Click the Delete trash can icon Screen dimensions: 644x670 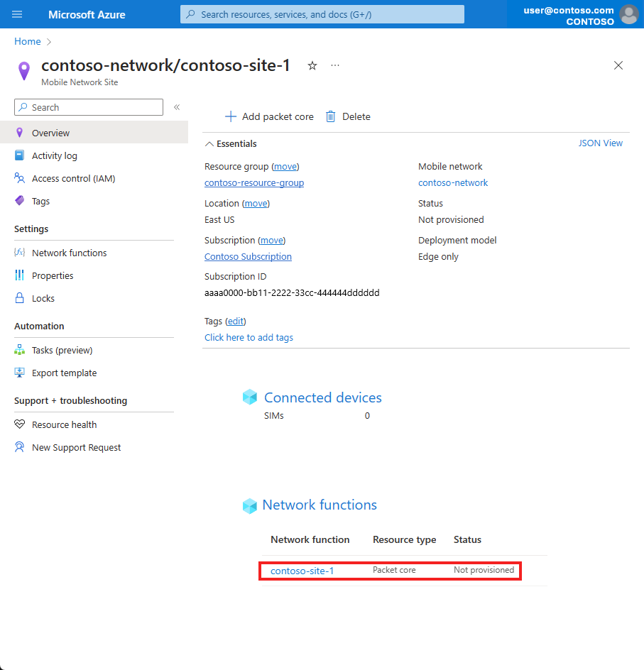pos(331,116)
